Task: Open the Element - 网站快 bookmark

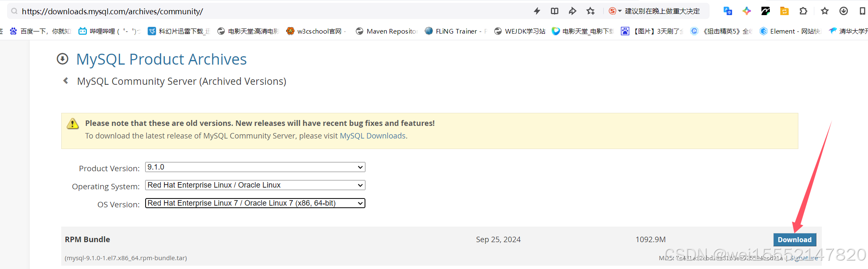Action: [790, 31]
